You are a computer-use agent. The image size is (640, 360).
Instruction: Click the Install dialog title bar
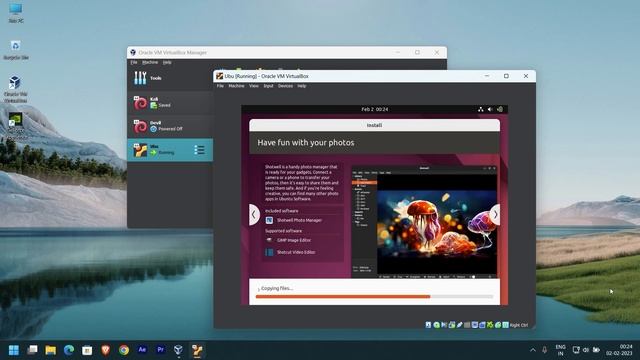pos(374,125)
